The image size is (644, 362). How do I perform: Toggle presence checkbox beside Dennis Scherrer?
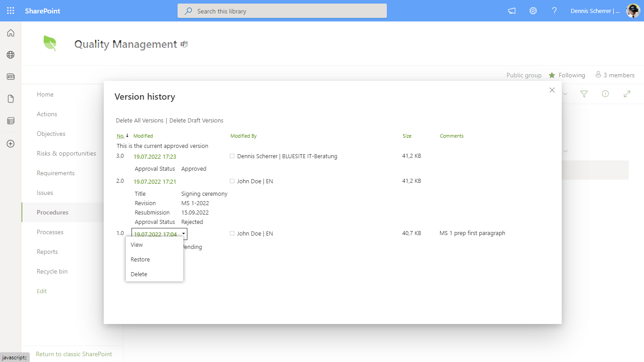(x=232, y=156)
